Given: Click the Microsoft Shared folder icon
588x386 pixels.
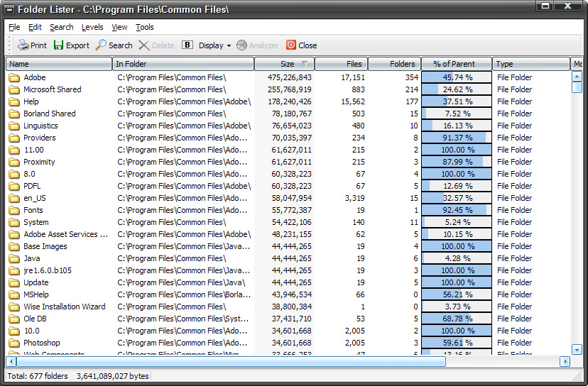Looking at the screenshot, I should [14, 89].
